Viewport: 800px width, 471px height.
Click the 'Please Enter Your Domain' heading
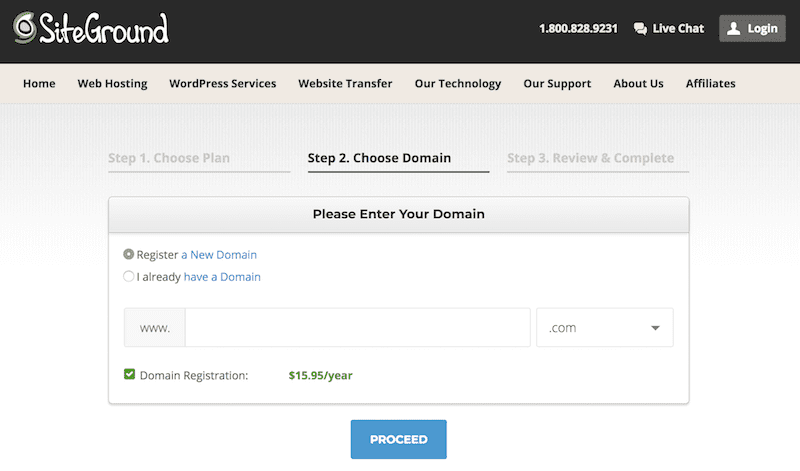tap(398, 214)
